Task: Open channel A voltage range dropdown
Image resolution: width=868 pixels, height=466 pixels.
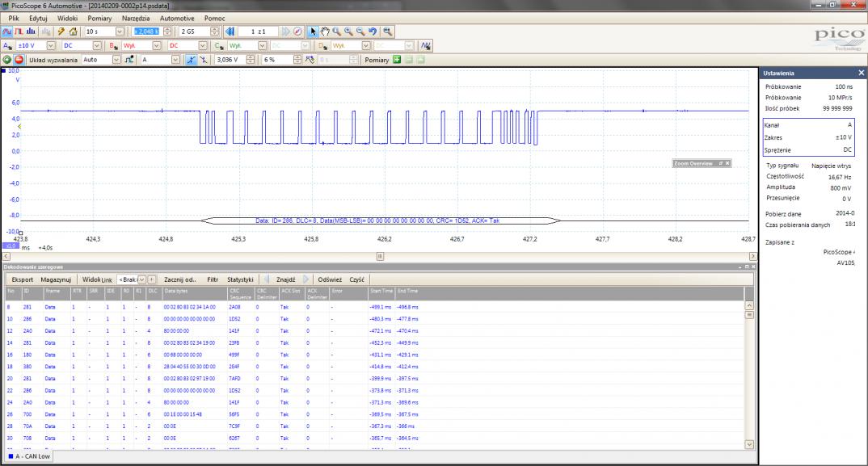Action: 51,46
